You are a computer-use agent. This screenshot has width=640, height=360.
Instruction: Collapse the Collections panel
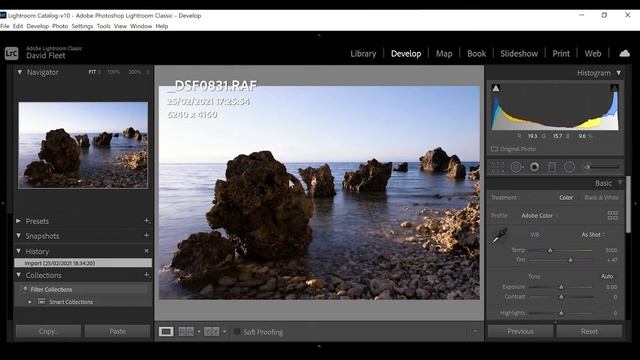(x=18, y=275)
